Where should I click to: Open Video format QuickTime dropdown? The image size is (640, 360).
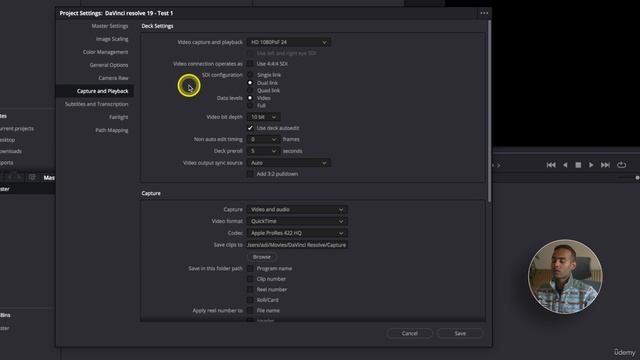point(297,221)
